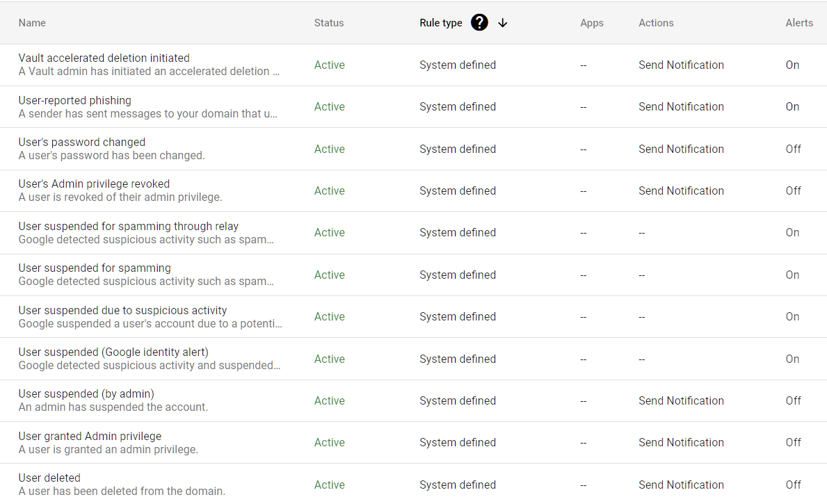
Task: Click the Apps column header
Action: click(592, 23)
